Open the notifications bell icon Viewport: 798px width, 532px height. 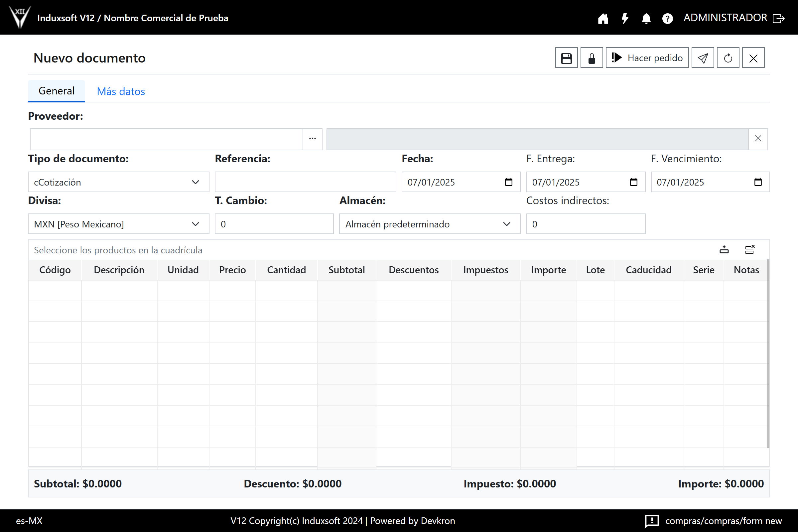click(646, 18)
